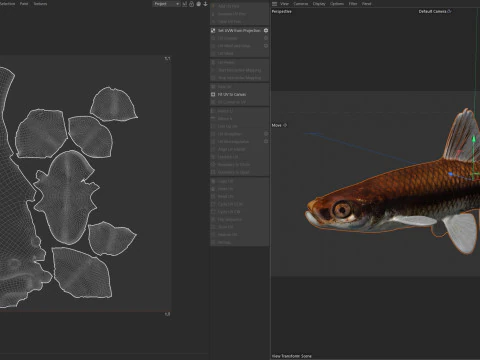Screen dimensions: 480x360
Task: Open the Project dropdown in UV editor
Action: coord(166,4)
